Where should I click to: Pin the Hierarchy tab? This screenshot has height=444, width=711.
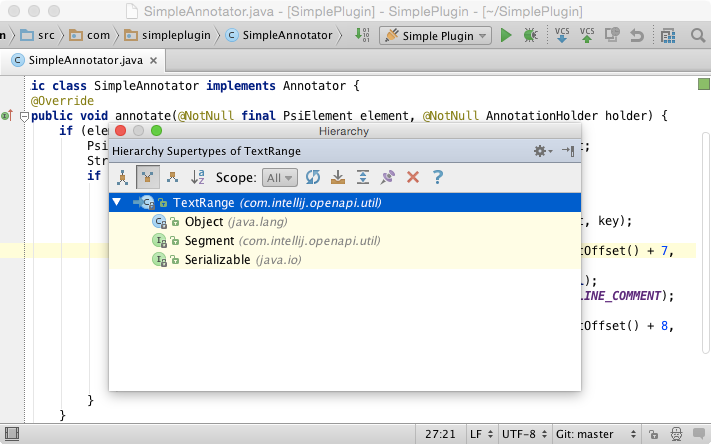[388, 177]
